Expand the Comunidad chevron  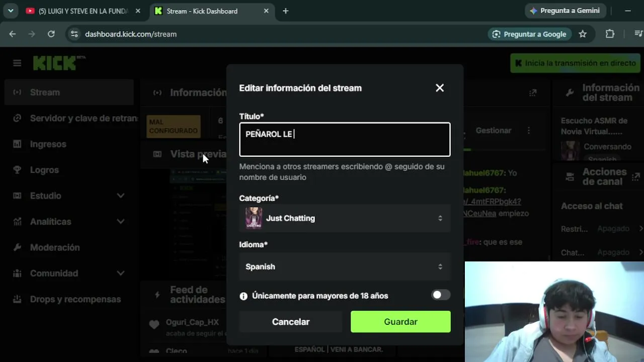pyautogui.click(x=121, y=273)
